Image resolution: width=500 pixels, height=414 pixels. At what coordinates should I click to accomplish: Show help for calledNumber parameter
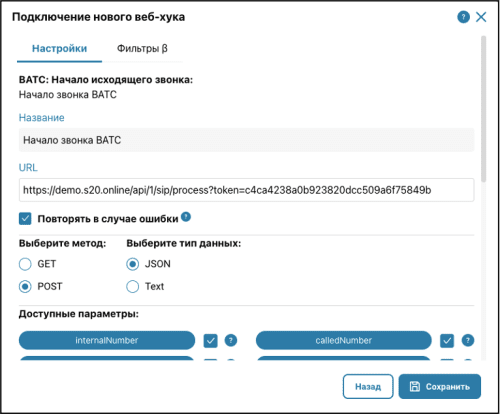(468, 340)
